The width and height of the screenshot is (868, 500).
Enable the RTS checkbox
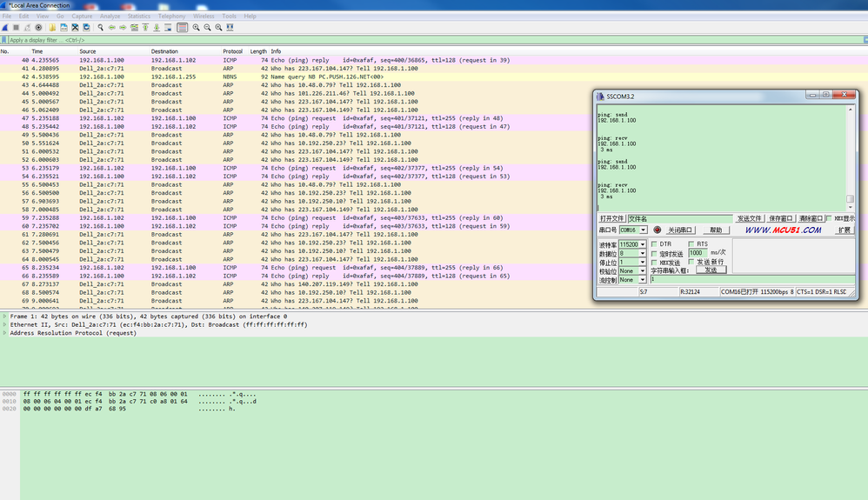point(691,244)
